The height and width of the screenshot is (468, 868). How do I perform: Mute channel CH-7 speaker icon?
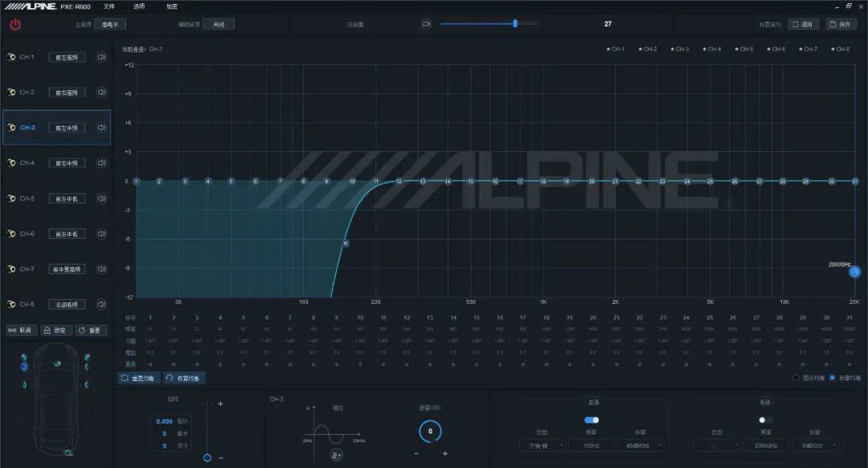pos(101,269)
